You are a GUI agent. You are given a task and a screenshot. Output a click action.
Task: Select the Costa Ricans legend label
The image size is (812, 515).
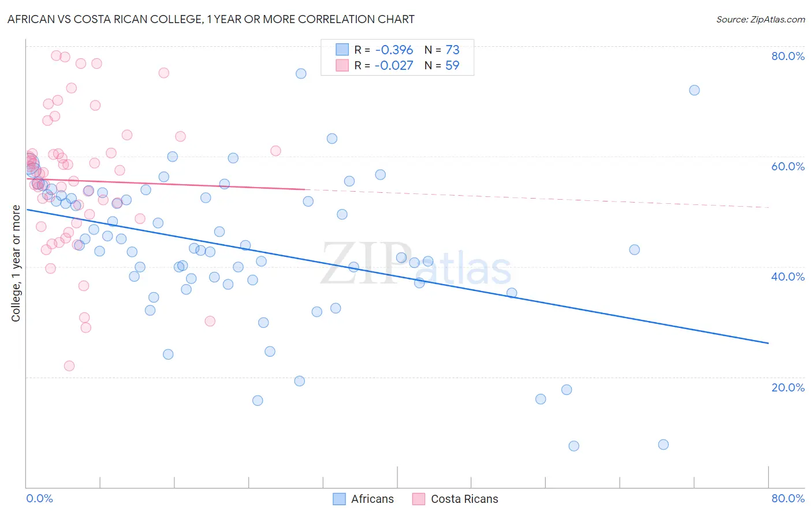click(464, 499)
